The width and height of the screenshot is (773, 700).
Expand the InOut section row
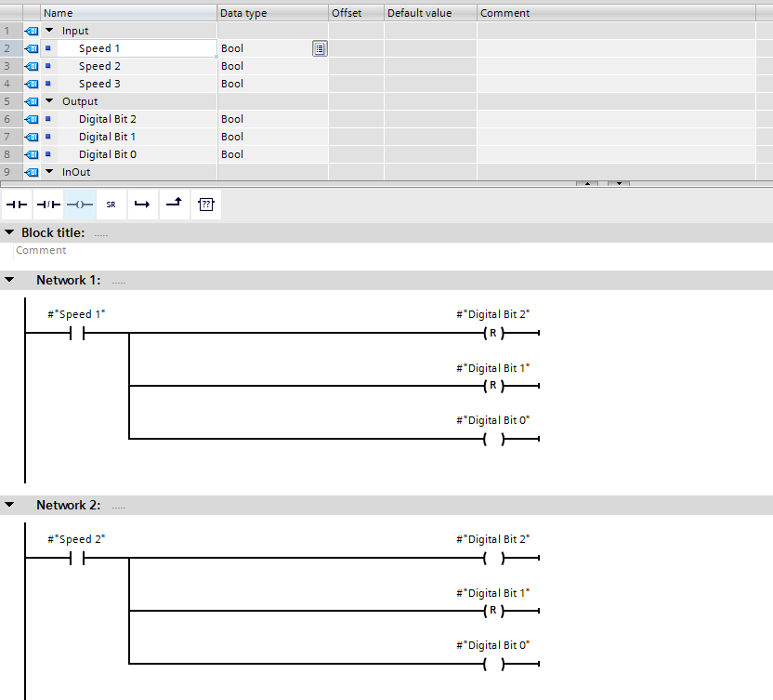[x=49, y=172]
